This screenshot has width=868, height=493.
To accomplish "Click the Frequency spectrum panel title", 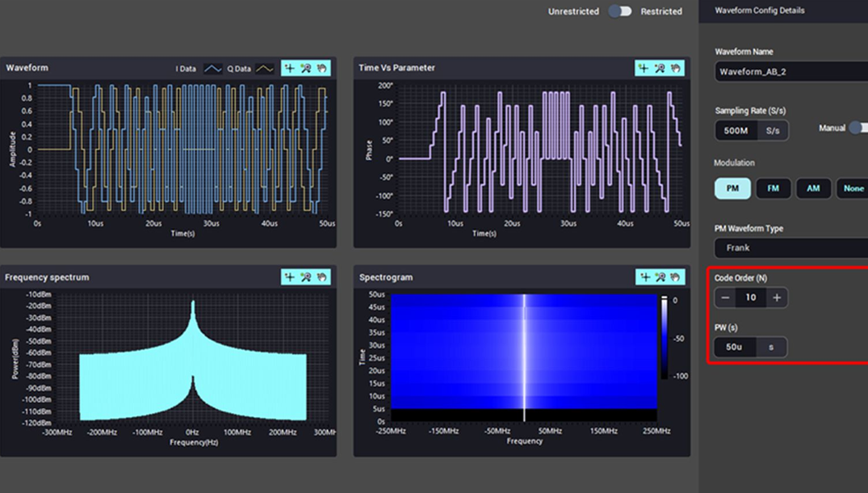I will pos(47,277).
